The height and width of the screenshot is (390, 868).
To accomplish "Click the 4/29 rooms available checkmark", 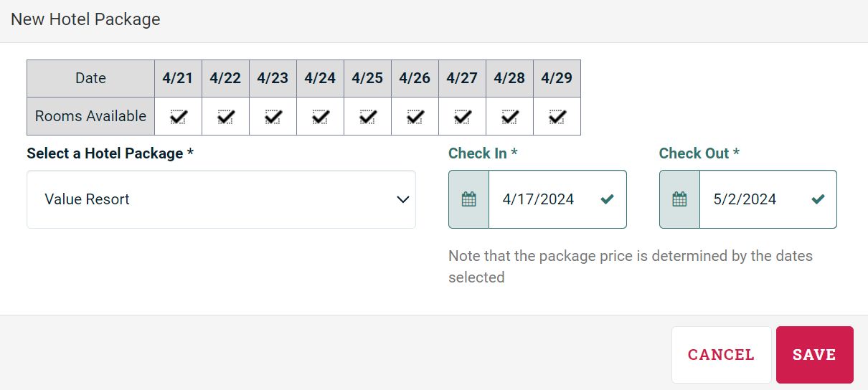I will tap(557, 116).
